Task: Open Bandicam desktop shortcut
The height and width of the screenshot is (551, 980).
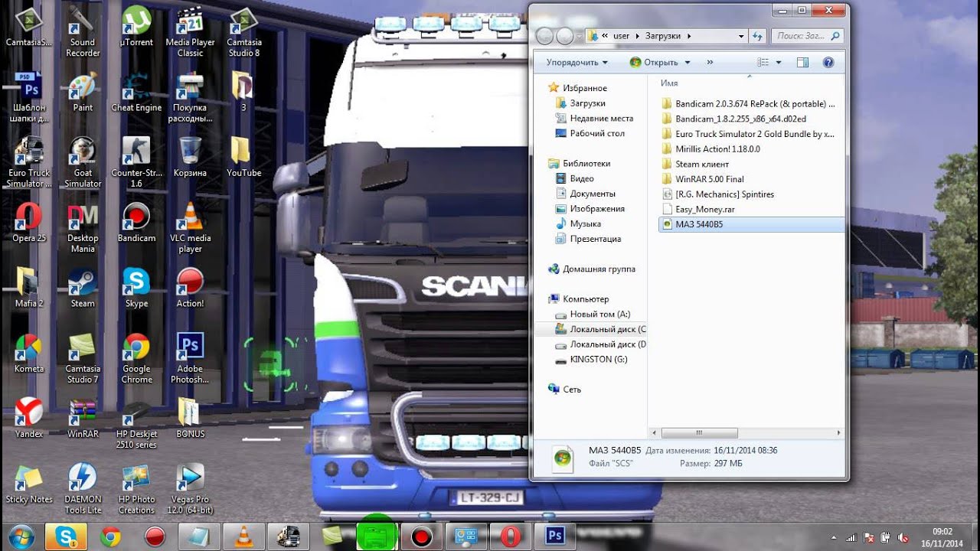Action: click(x=136, y=223)
